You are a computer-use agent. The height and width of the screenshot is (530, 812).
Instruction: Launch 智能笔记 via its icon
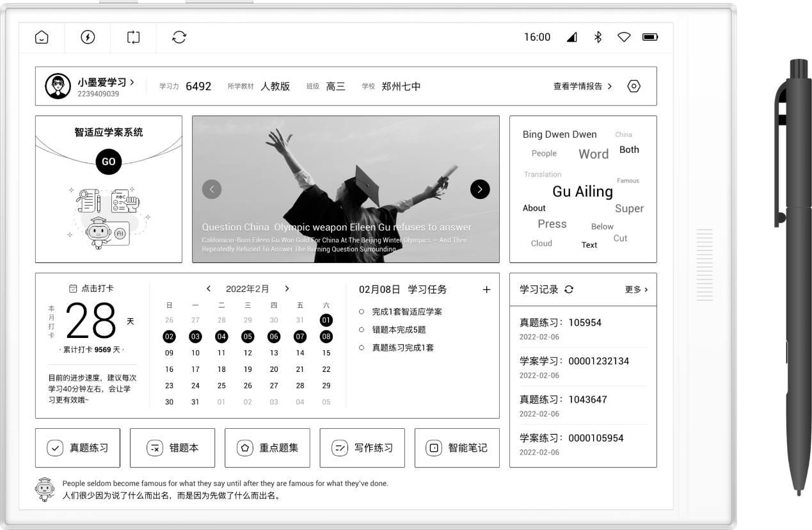pos(457,448)
